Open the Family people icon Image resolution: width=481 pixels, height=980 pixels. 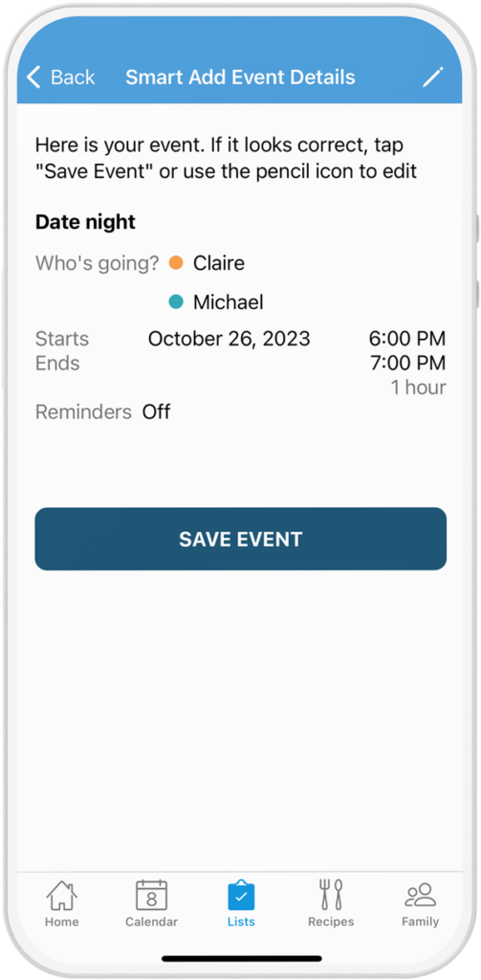pyautogui.click(x=421, y=895)
